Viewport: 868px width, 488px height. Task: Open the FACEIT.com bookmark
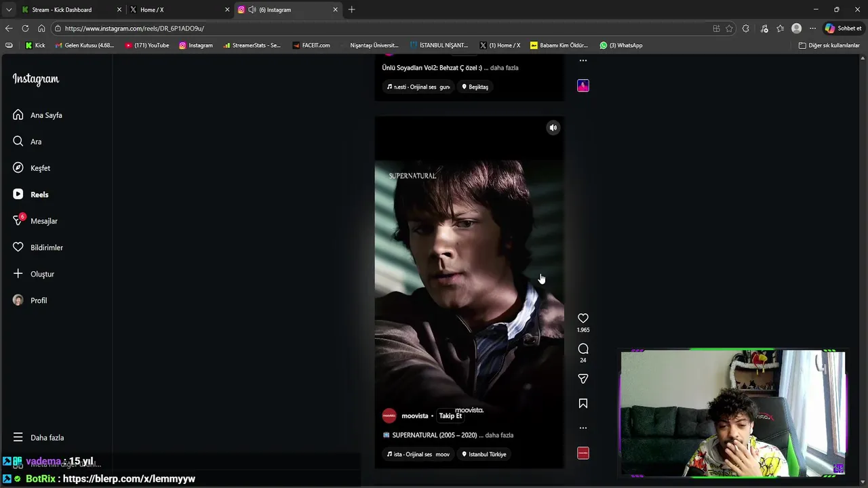pyautogui.click(x=311, y=45)
